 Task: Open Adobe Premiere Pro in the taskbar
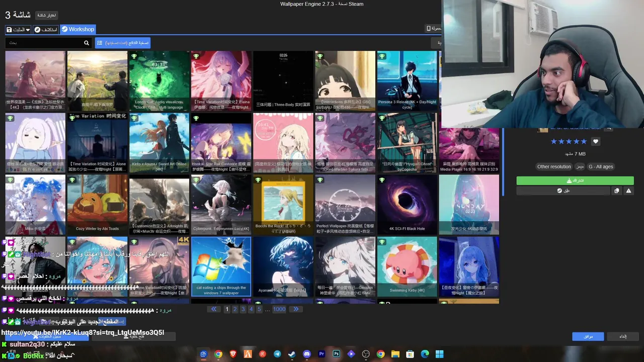pos(321,354)
